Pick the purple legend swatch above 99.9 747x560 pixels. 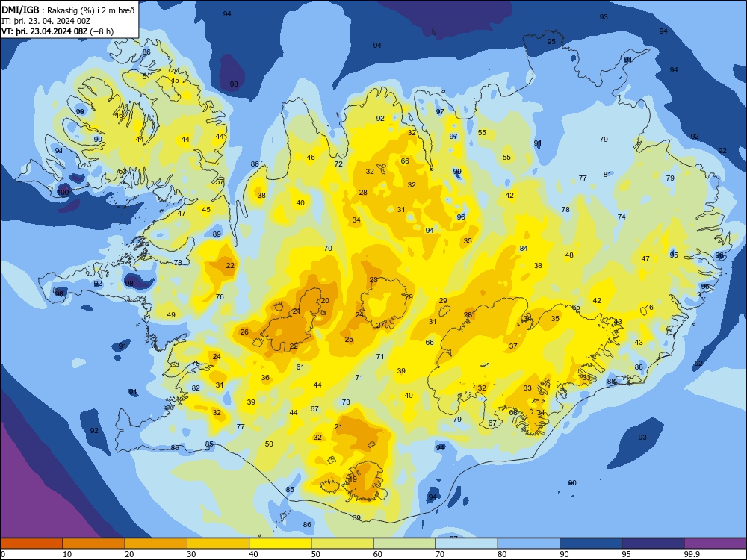(x=715, y=544)
